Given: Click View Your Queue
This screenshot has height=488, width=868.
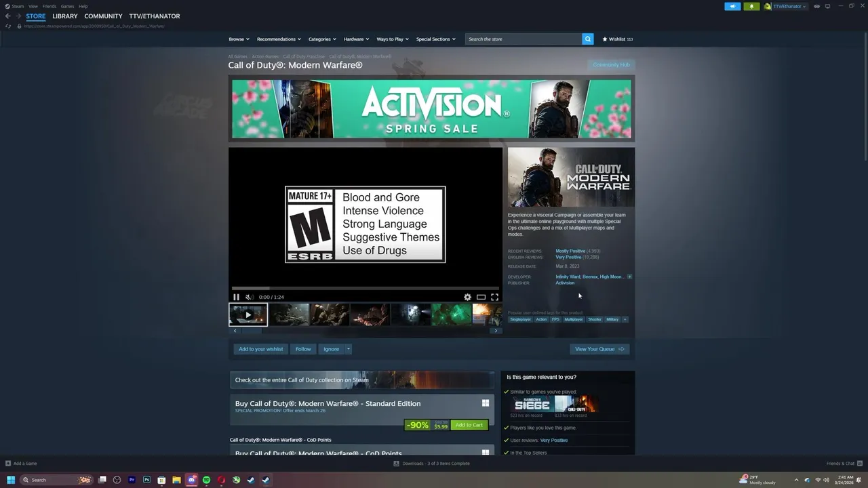Looking at the screenshot, I should click(x=599, y=349).
